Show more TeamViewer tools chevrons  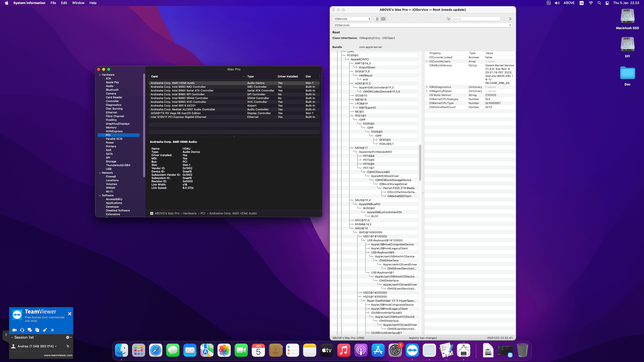click(52, 330)
